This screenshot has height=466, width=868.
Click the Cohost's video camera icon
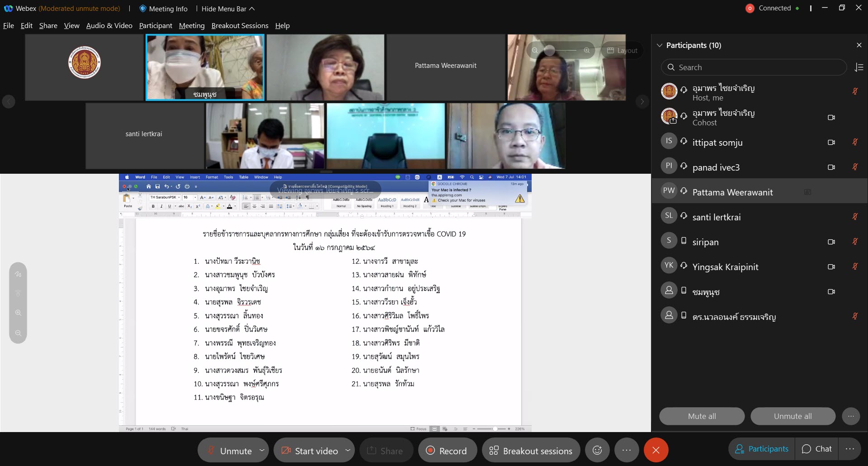(x=831, y=118)
